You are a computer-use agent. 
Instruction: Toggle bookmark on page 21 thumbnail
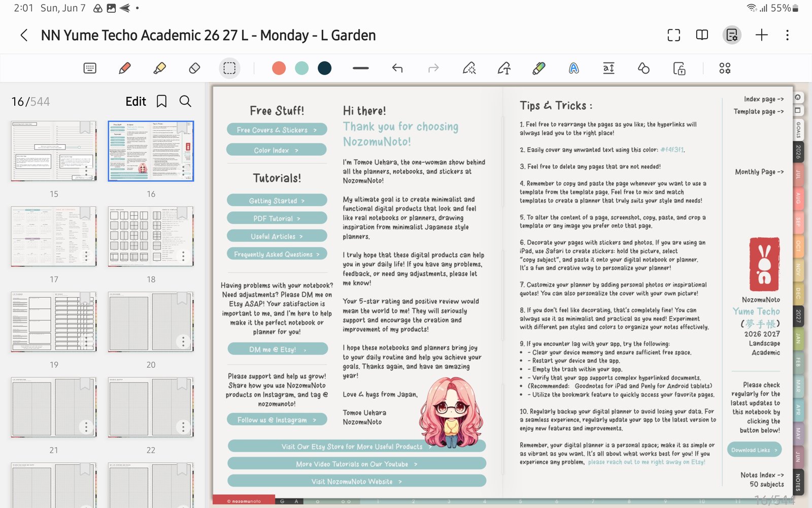coord(85,384)
